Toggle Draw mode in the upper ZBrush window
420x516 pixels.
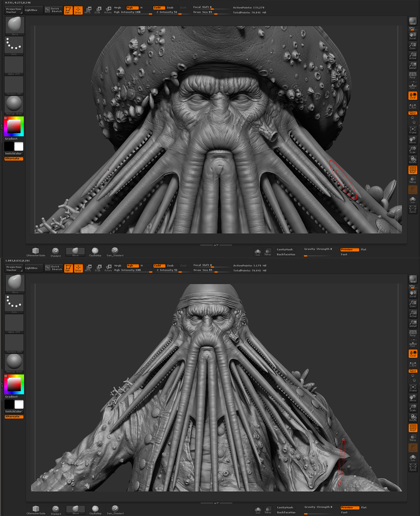click(x=78, y=10)
